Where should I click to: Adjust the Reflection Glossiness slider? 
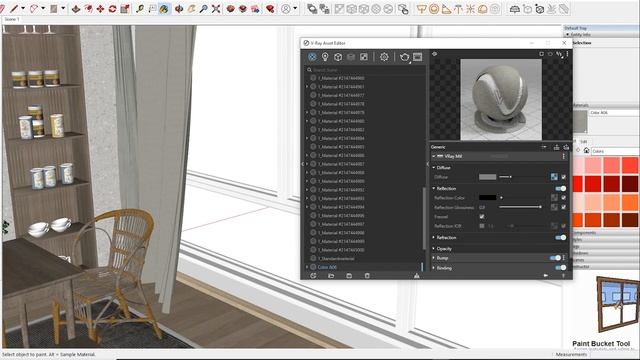[x=520, y=207]
